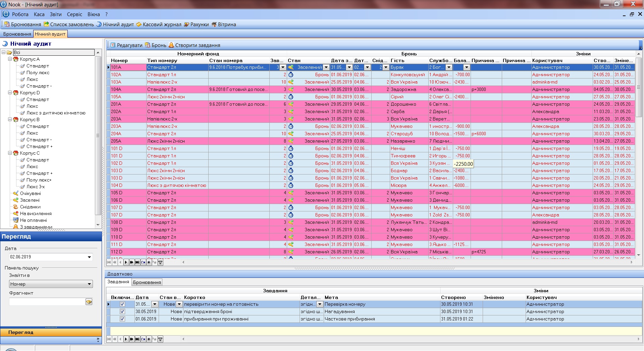Screen dimensions: 644x351
Task: Open the Список замовлень order list
Action: [69, 24]
